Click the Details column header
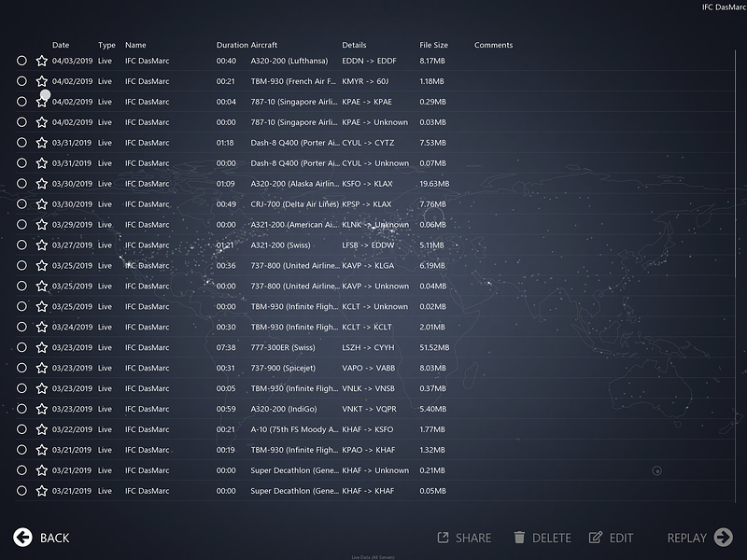 click(354, 45)
